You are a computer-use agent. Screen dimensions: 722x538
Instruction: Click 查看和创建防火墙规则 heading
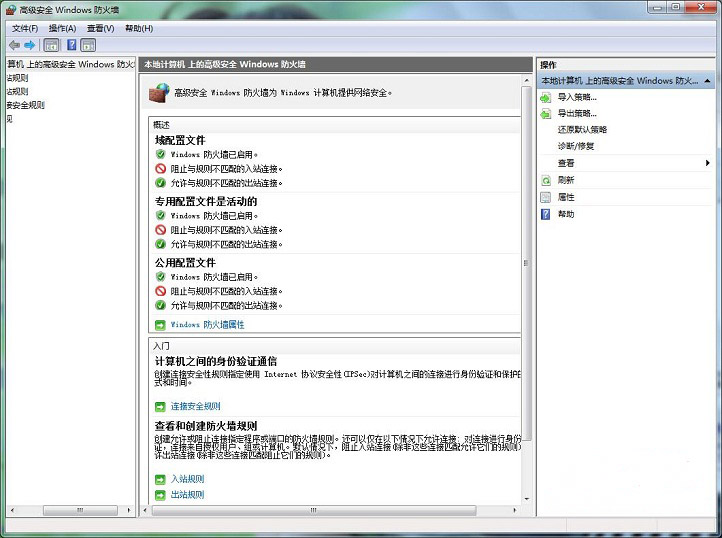click(206, 426)
